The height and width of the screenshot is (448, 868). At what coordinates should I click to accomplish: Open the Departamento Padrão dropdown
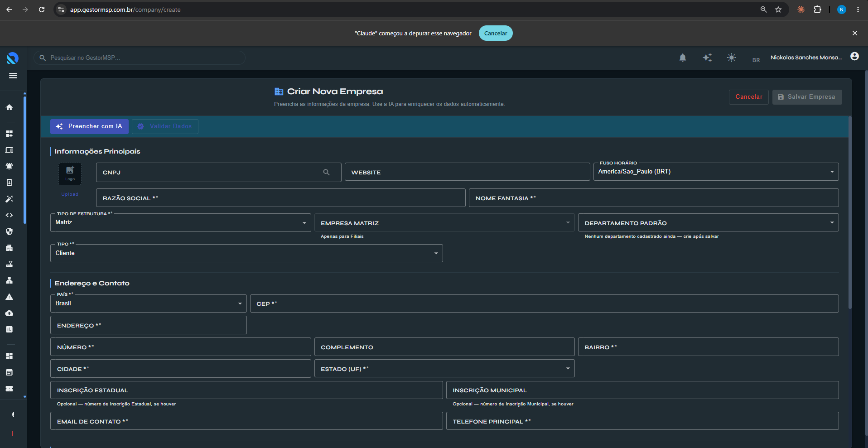708,222
